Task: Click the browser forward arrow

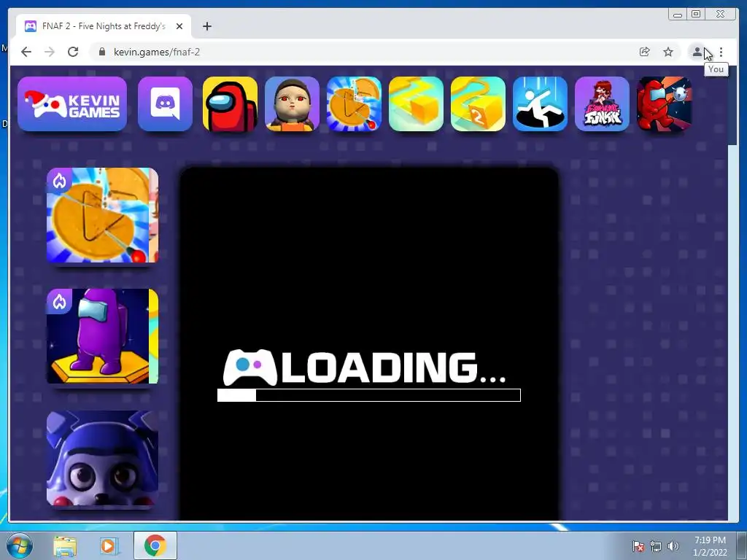Action: [50, 52]
